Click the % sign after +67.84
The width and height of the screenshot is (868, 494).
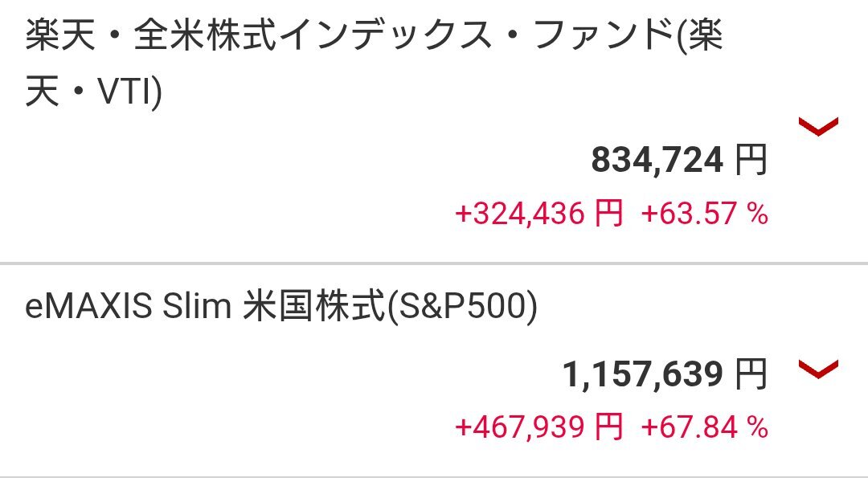click(758, 427)
